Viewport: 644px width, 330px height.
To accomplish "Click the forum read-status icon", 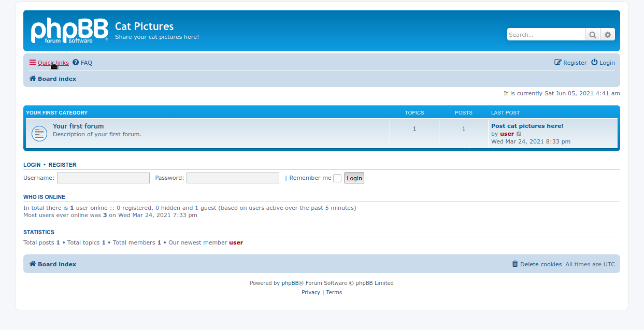I will (x=39, y=134).
